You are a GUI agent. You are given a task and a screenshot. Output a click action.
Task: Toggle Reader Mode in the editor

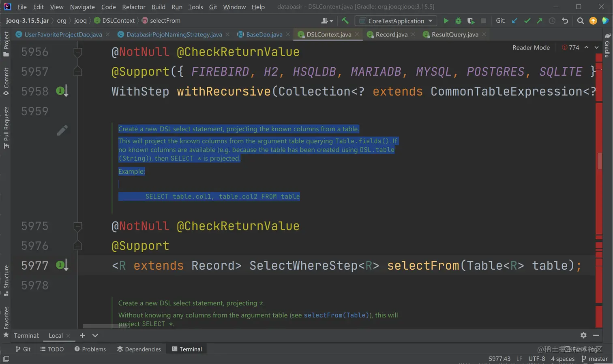(531, 47)
